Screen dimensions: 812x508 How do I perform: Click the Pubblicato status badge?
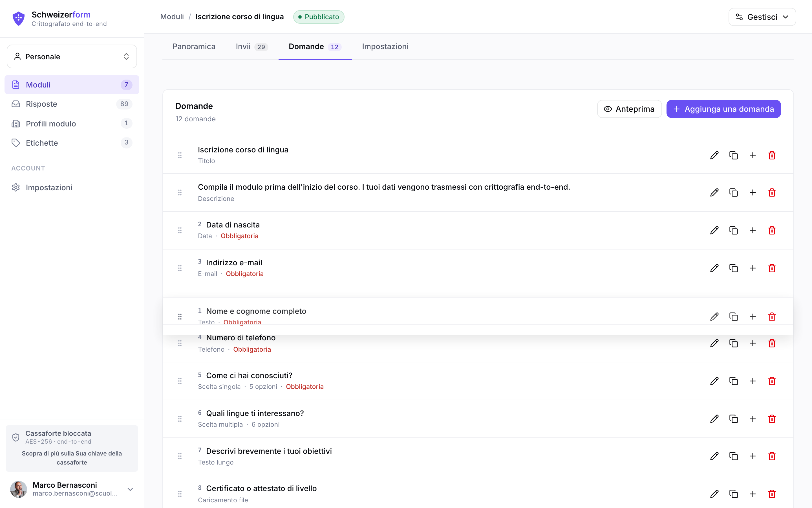(319, 17)
